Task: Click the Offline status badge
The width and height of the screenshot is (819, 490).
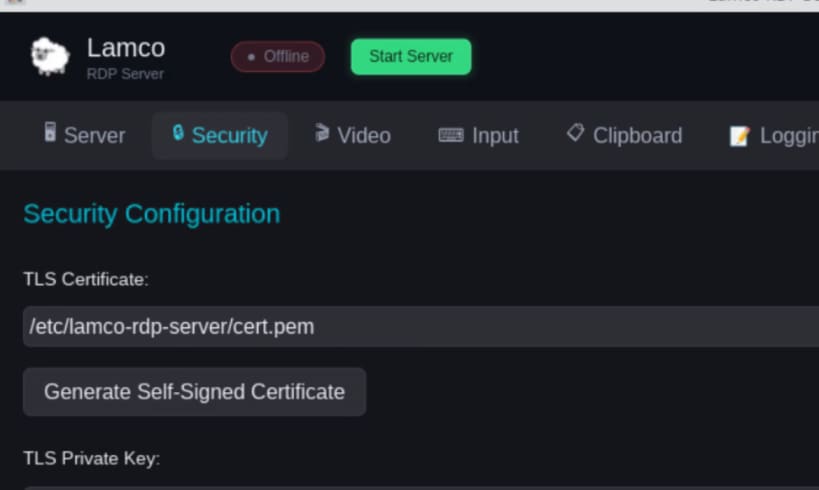Action: click(x=278, y=56)
